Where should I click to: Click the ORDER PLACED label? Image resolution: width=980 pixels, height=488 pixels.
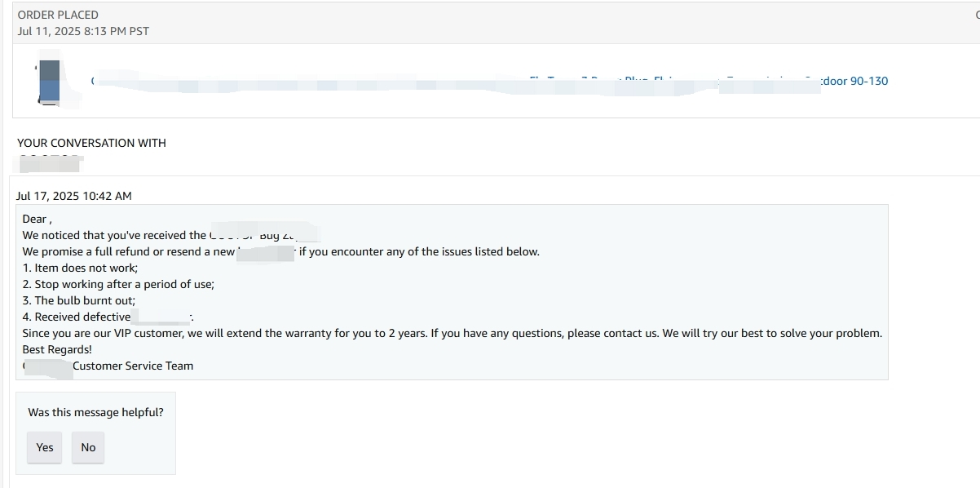point(58,15)
